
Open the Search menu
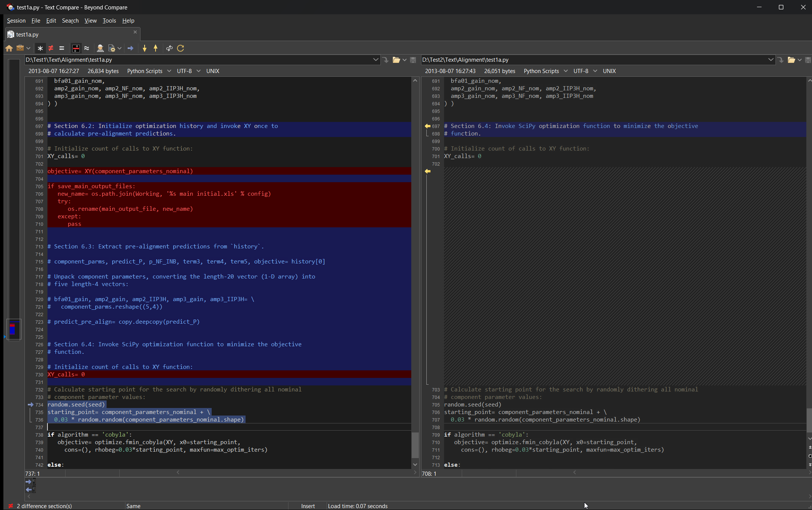70,21
